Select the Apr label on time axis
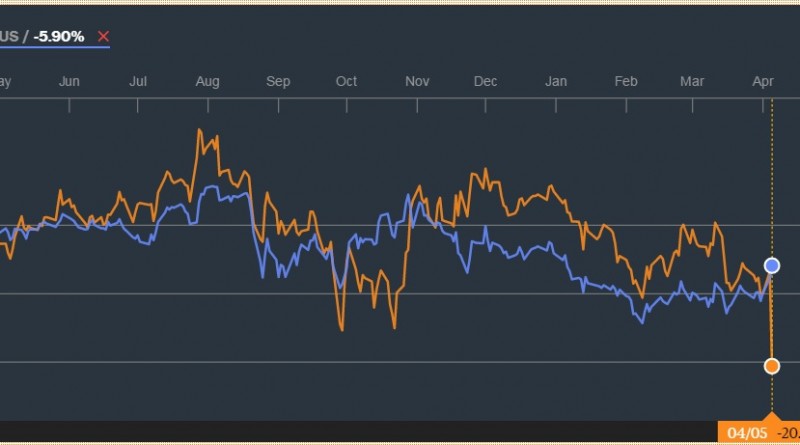Image resolution: width=800 pixels, height=445 pixels. point(762,81)
